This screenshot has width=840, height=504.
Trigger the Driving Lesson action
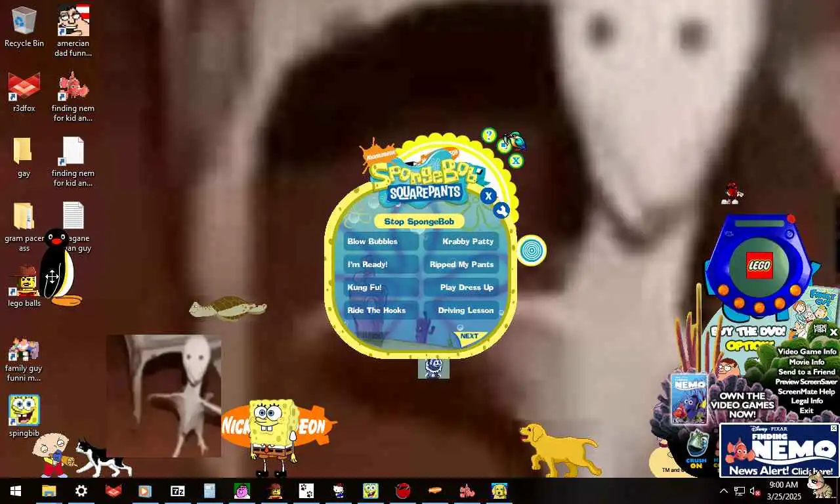461,310
